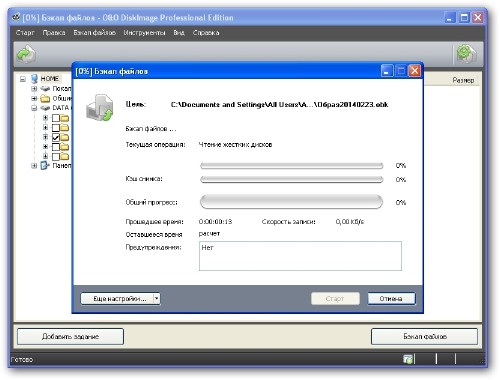Click the Кэш снимка progress bar
The width and height of the screenshot is (500, 380).
(x=291, y=179)
